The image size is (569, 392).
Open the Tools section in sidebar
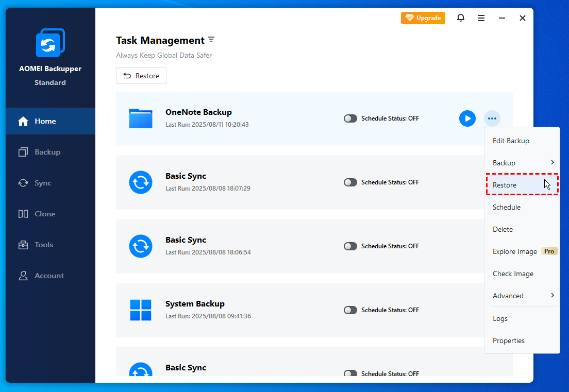[x=44, y=245]
